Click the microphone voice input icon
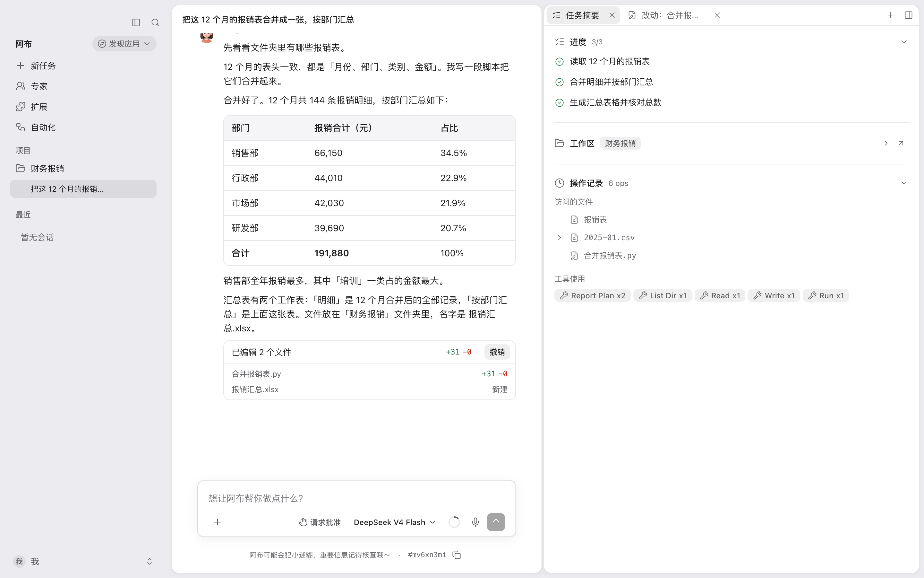924x578 pixels. point(475,522)
